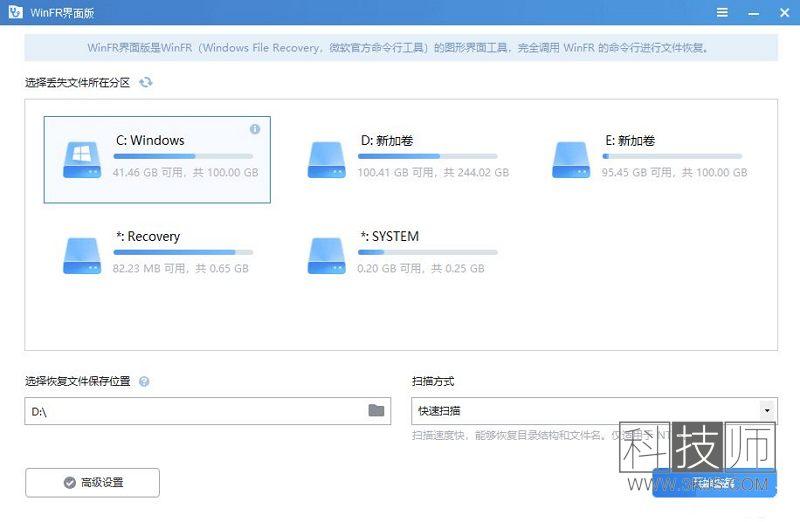This screenshot has height=522, width=800.
Task: Click the SYSTEM partition drive icon
Action: click(327, 256)
